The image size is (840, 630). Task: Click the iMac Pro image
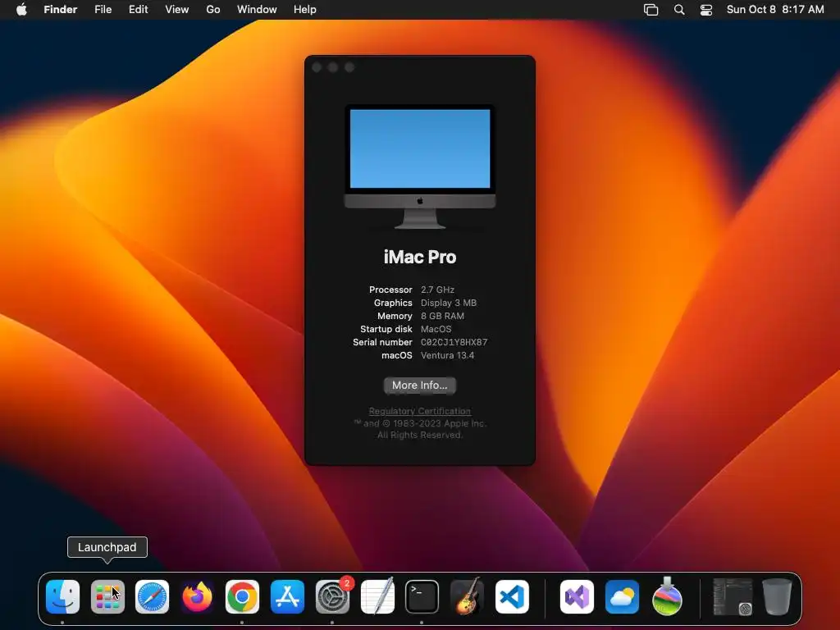click(420, 167)
